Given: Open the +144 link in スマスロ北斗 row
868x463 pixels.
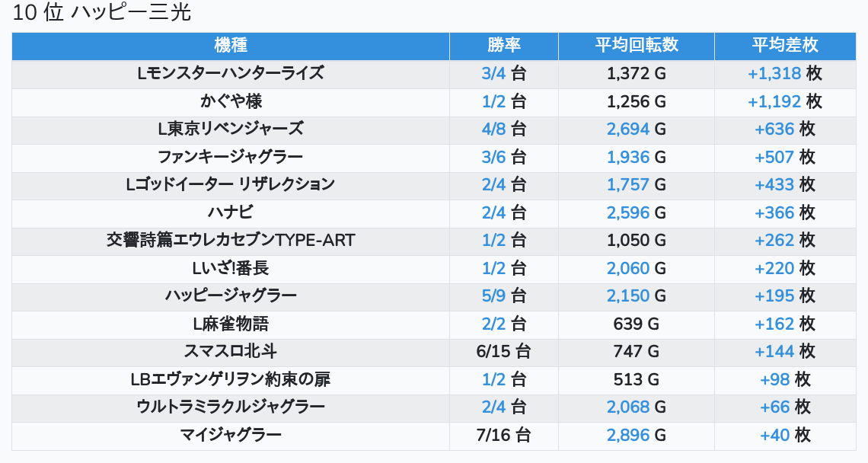Looking at the screenshot, I should [x=774, y=352].
